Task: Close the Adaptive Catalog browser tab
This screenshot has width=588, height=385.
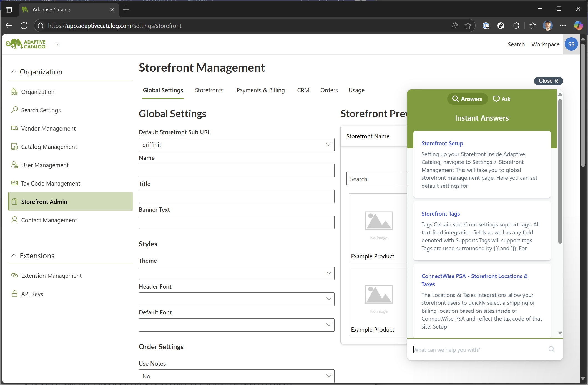Action: tap(112, 10)
